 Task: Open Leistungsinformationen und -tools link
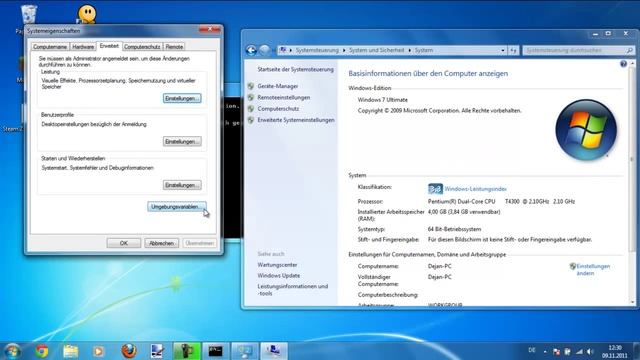(293, 290)
